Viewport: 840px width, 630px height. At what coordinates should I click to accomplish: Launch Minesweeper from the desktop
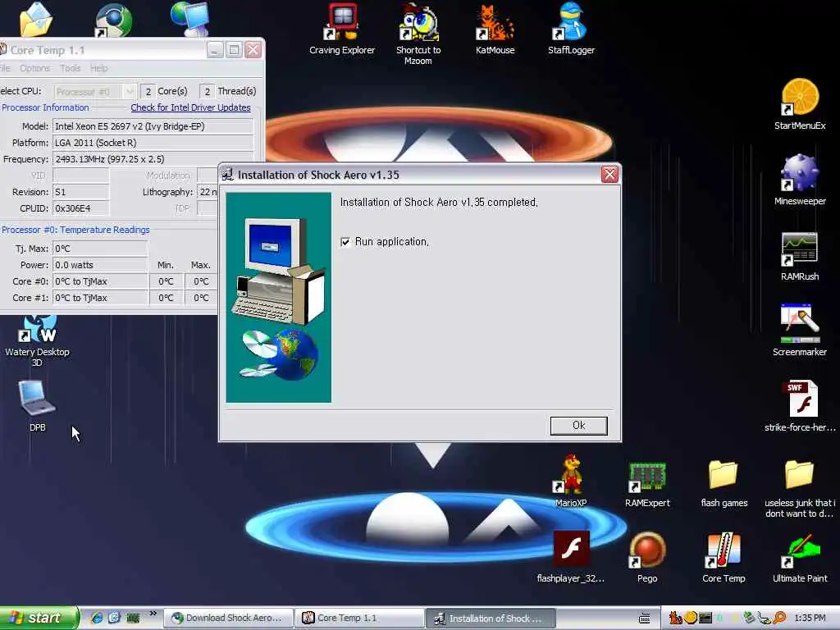click(800, 180)
